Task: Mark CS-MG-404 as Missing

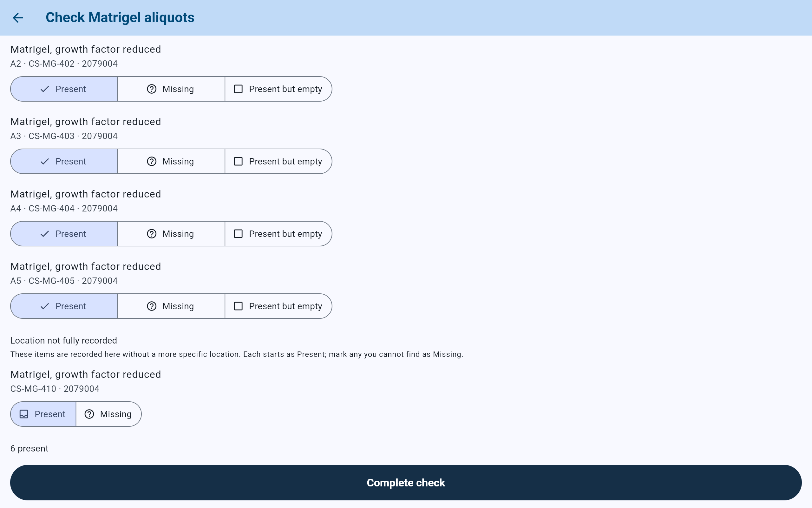Action: [171, 234]
